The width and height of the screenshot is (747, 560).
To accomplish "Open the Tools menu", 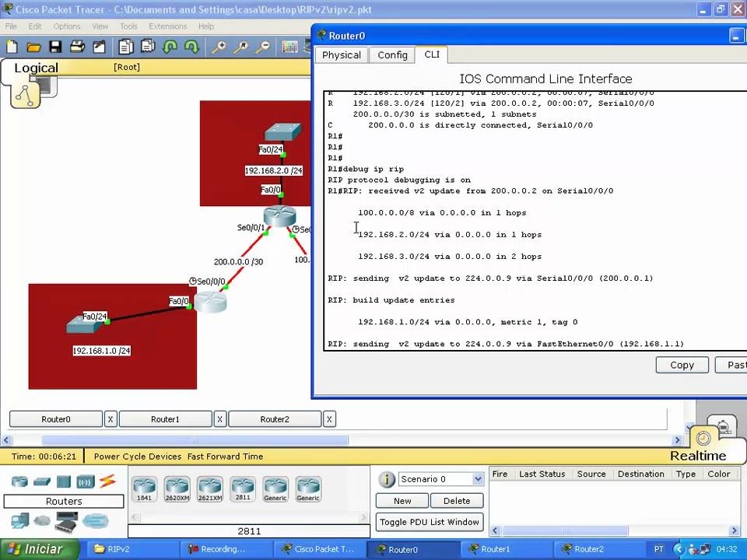I will [x=128, y=26].
